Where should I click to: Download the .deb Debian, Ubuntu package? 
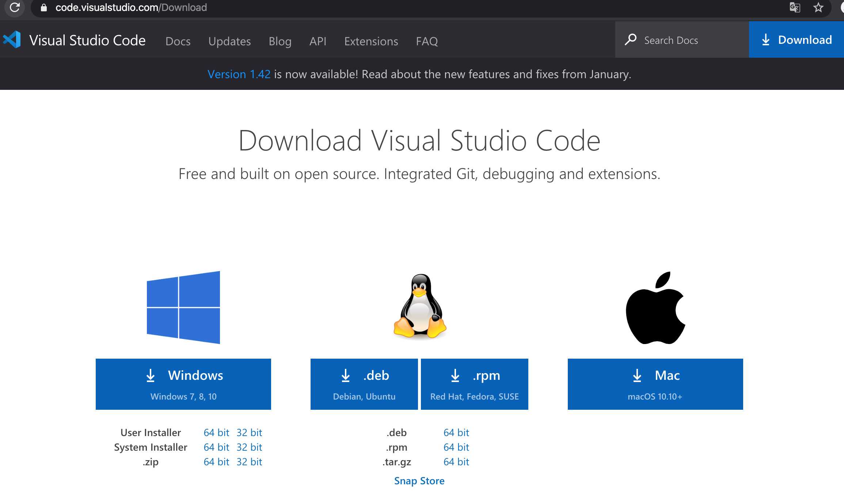[364, 384]
